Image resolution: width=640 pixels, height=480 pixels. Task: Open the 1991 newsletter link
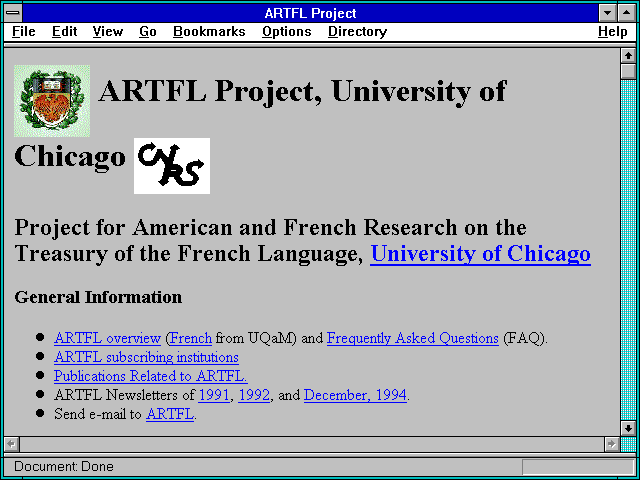coord(214,395)
